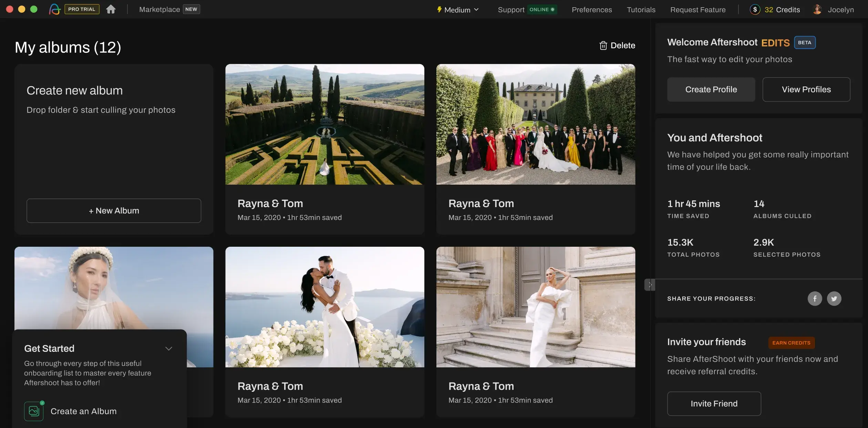Screen dimensions: 868x428
Task: Toggle the Create an Album completed checkmark
Action: (x=42, y=402)
